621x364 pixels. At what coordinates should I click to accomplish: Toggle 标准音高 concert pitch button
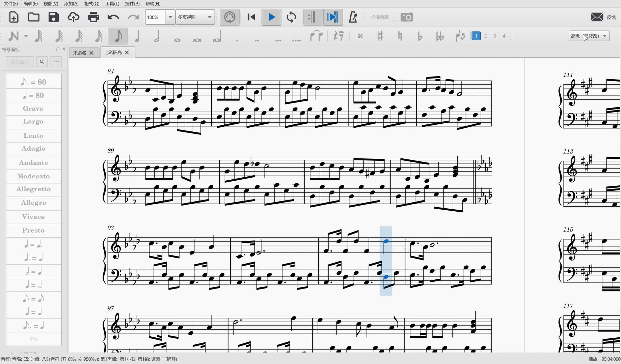pos(380,17)
